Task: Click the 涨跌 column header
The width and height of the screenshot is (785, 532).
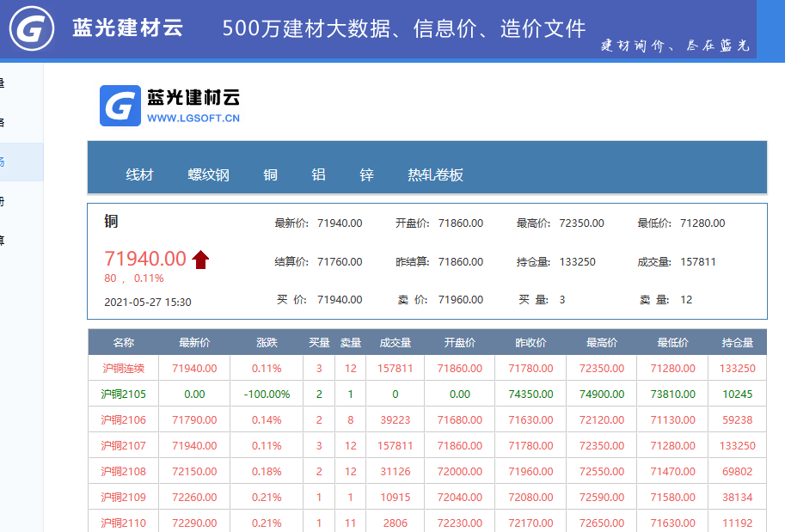Action: (x=267, y=342)
